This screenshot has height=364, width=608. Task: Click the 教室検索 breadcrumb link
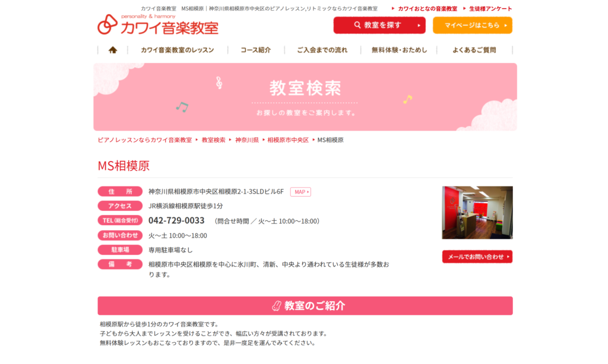pyautogui.click(x=213, y=140)
